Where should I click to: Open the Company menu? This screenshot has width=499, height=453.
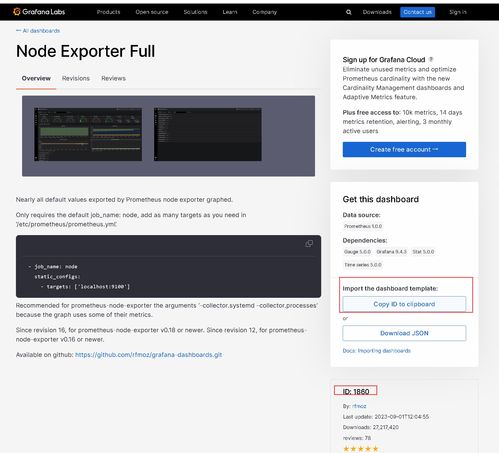pos(264,12)
